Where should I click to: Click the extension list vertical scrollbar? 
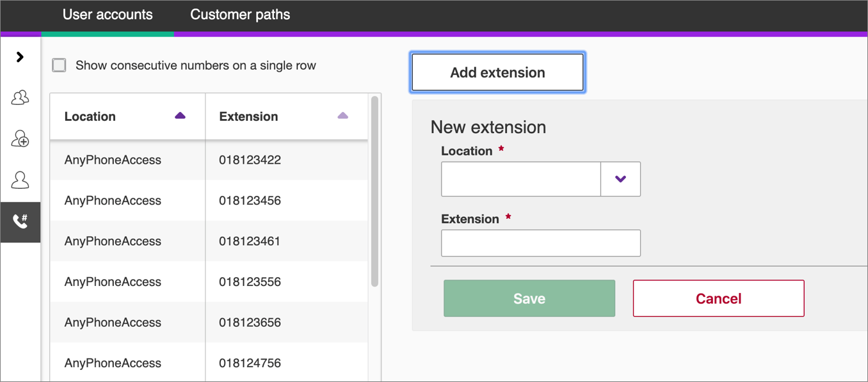(374, 192)
